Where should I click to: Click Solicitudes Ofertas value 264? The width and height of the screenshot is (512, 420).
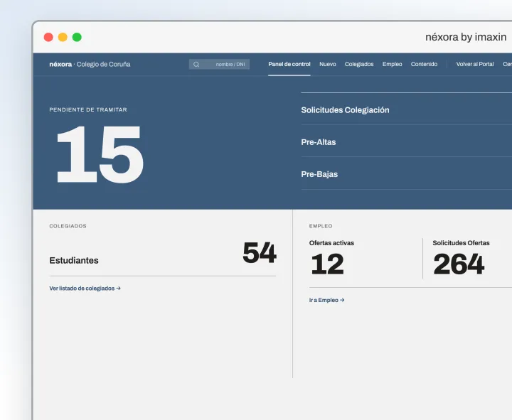pos(459,264)
